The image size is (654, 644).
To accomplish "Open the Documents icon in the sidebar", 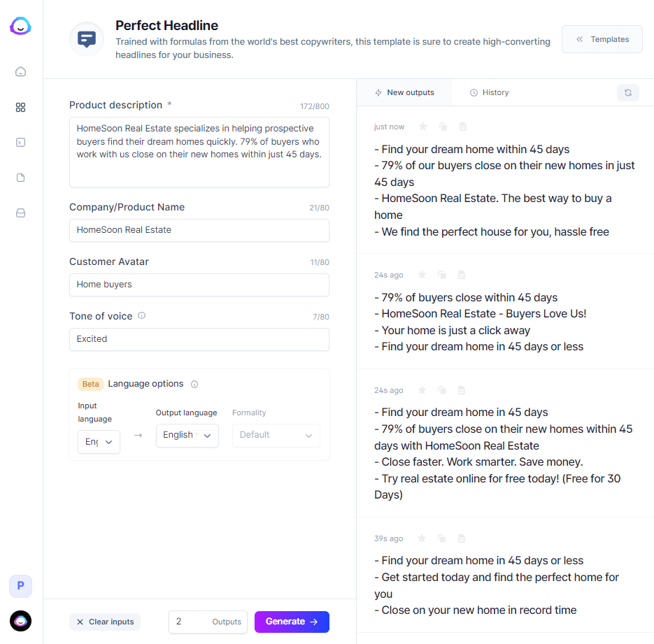I will click(20, 177).
